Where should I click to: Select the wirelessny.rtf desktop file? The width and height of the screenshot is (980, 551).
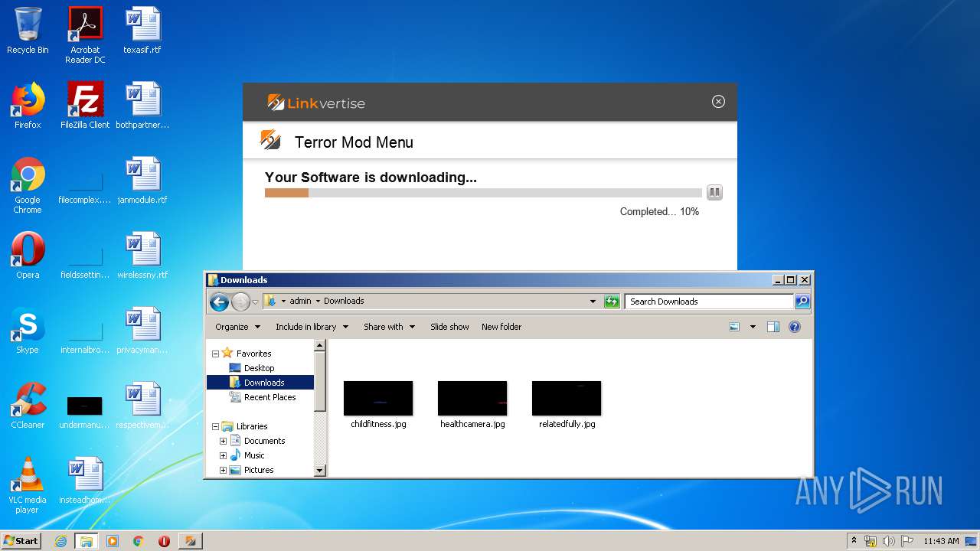click(x=142, y=256)
